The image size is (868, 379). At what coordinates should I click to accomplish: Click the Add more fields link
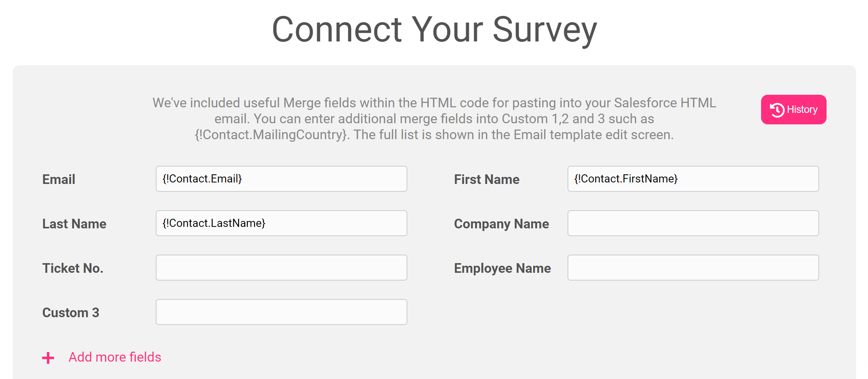[115, 357]
